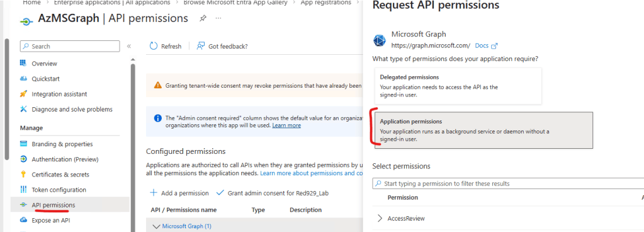Expand the AccessReview permission group
The width and height of the screenshot is (644, 232).
click(380, 218)
